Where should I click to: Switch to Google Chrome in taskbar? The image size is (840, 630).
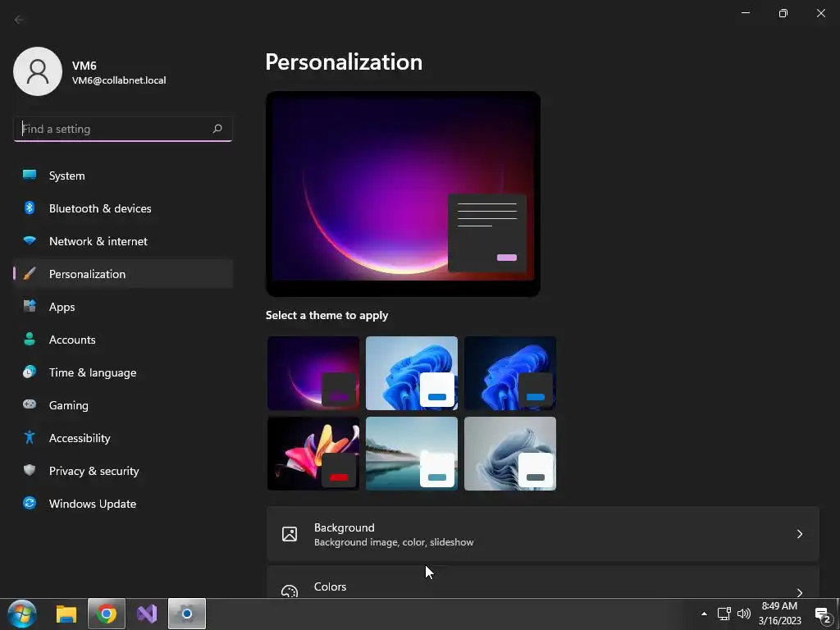[x=107, y=614]
